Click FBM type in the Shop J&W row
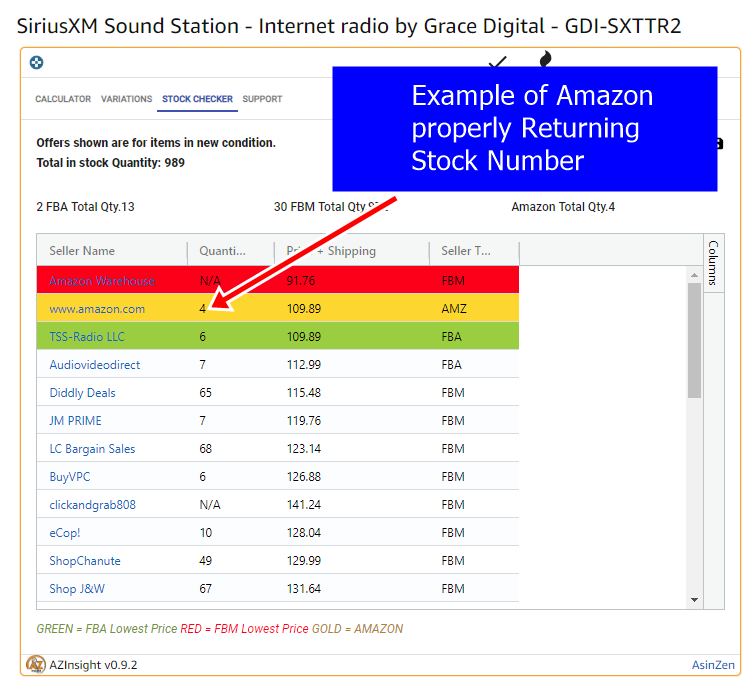The height and width of the screenshot is (677, 755). coord(453,588)
